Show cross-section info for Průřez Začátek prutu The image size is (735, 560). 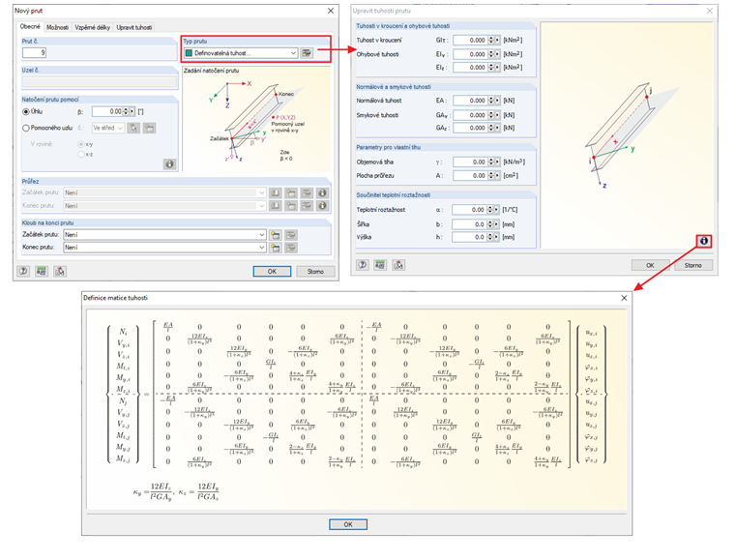click(x=322, y=192)
